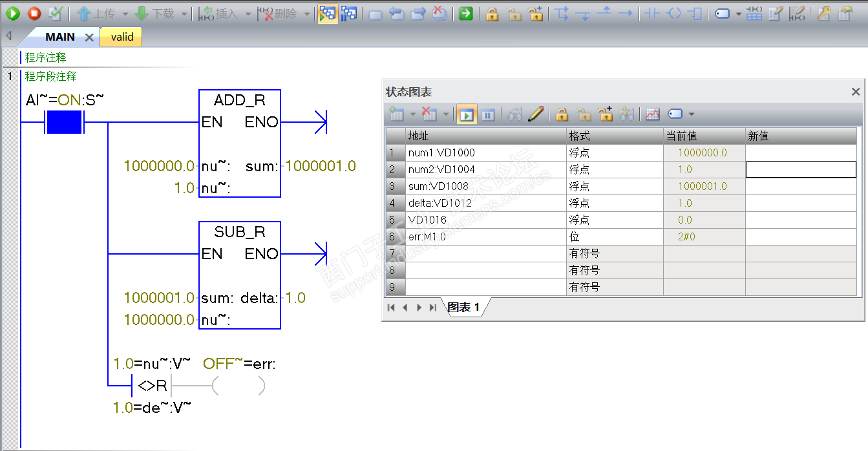This screenshot has width=868, height=451.
Task: Insert a box instruction icon
Action: click(694, 14)
